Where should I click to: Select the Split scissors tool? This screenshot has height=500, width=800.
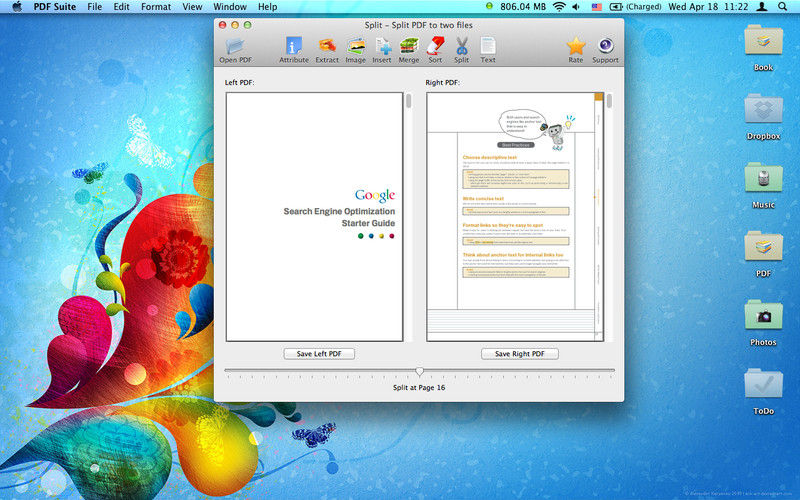462,50
